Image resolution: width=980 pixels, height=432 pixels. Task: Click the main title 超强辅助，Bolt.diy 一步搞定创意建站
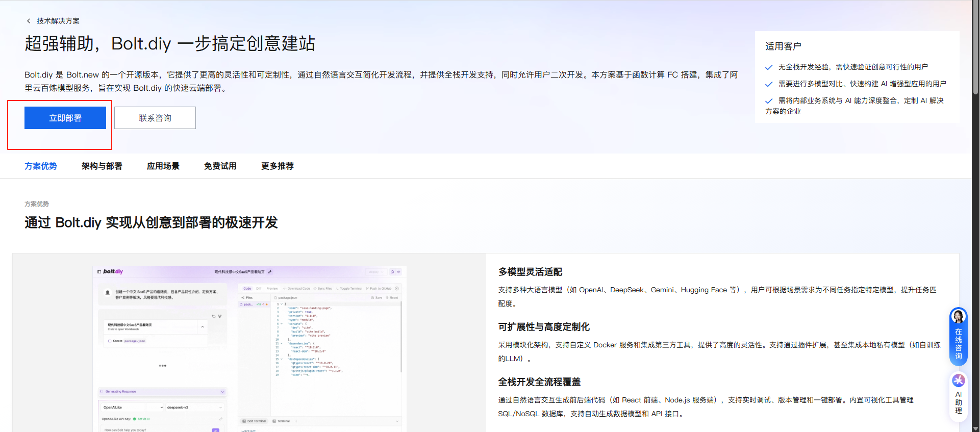170,43
